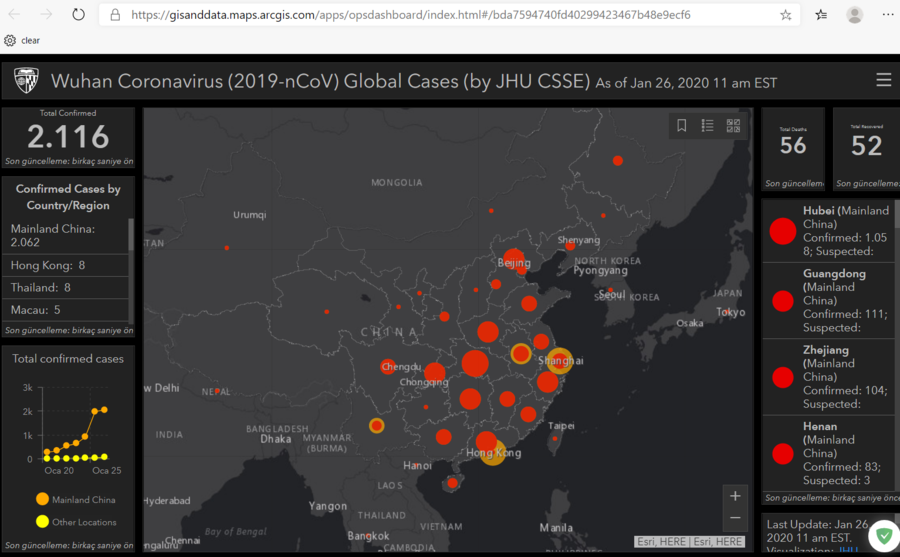Click the JHU shield logo
The width and height of the screenshot is (900, 557).
26,80
